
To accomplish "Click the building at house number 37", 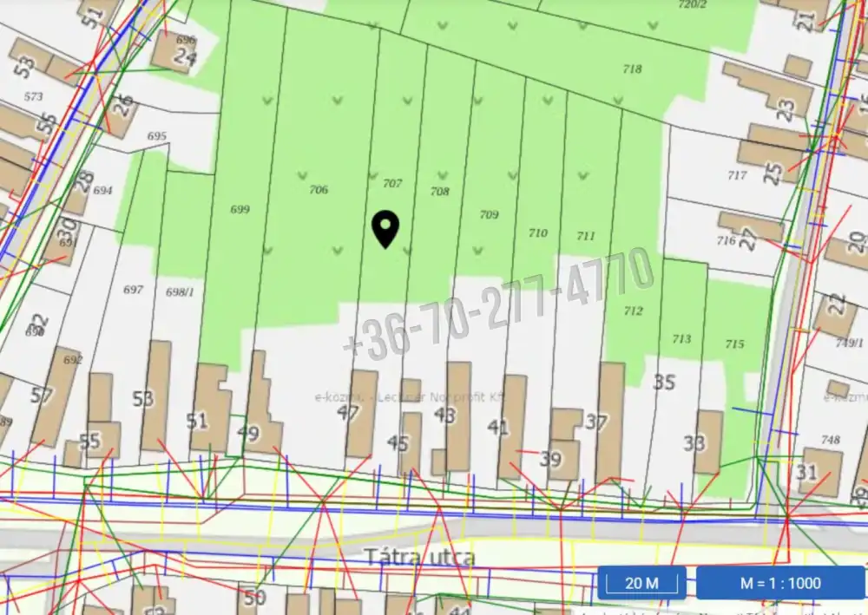I will 609,421.
